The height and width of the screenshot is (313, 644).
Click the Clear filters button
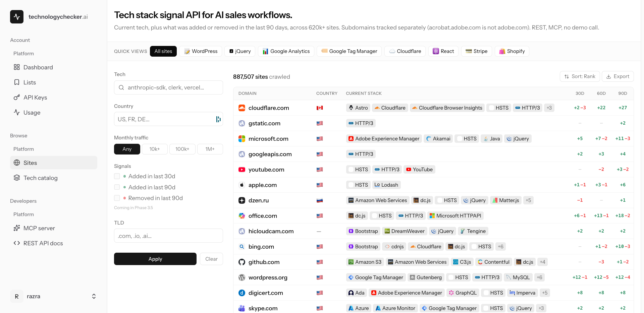click(212, 259)
